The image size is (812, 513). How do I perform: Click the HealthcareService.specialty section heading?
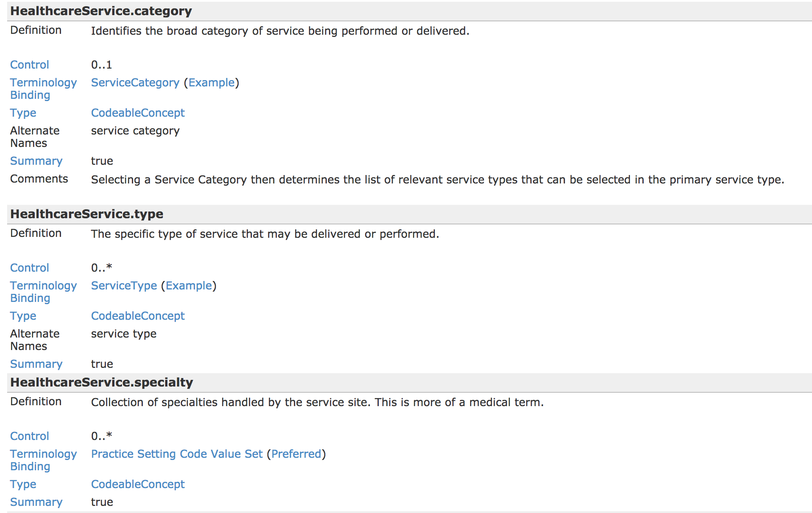coord(101,383)
